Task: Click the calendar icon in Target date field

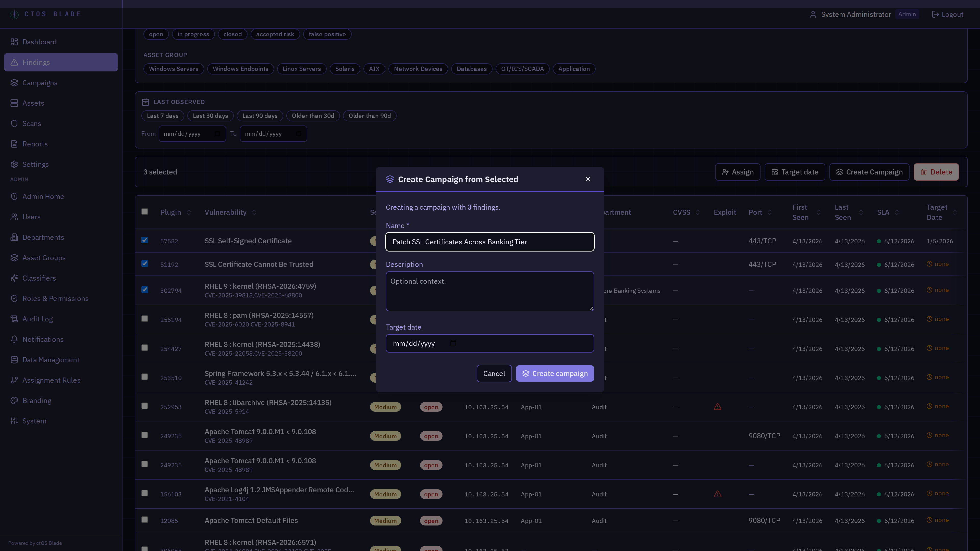Action: pyautogui.click(x=453, y=343)
